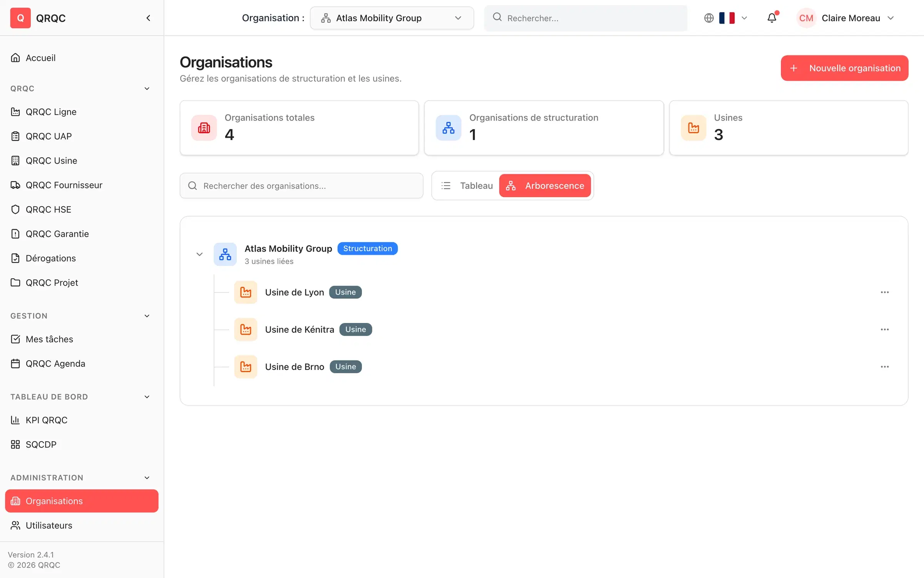
Task: Collapse the GESTION sidebar section
Action: click(x=147, y=316)
